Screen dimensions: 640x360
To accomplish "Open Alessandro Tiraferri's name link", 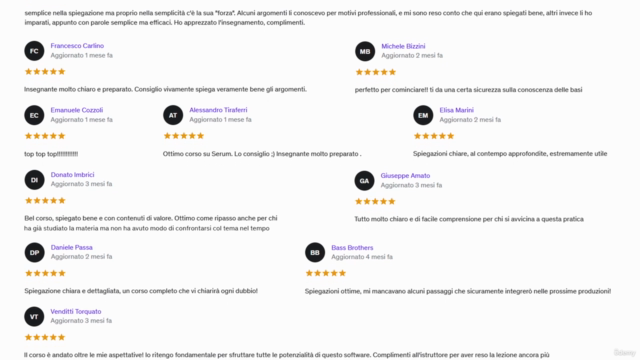I will click(x=218, y=110).
